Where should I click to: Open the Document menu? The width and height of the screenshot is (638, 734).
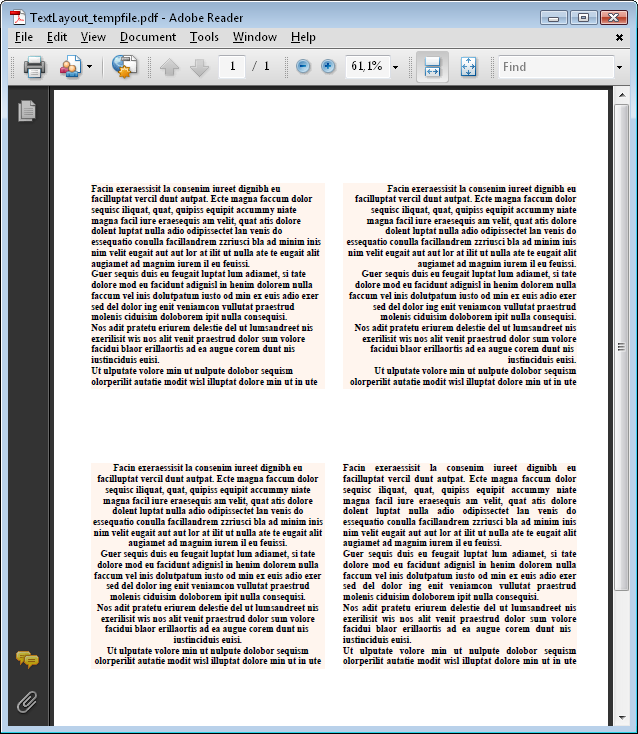click(147, 37)
